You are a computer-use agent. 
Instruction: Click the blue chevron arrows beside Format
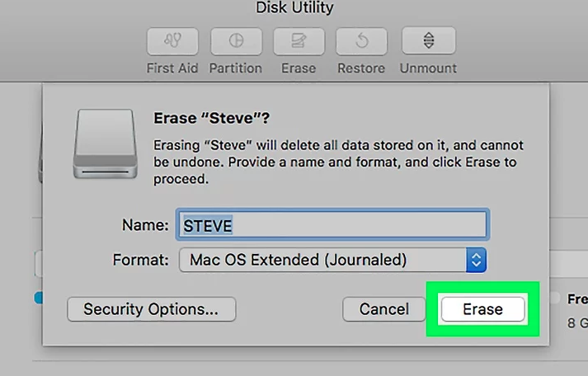click(x=476, y=260)
